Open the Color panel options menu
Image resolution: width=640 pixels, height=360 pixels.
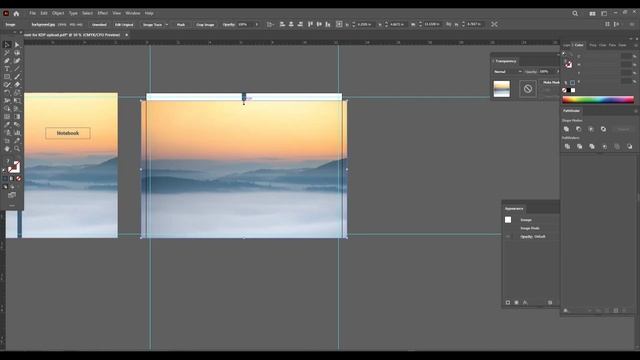[636, 45]
